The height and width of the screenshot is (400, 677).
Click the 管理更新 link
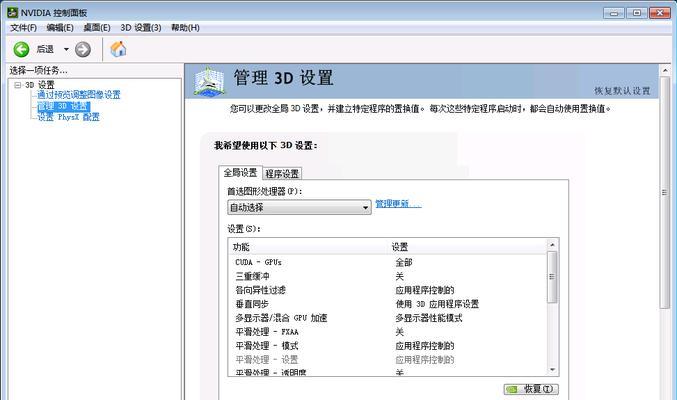click(398, 204)
